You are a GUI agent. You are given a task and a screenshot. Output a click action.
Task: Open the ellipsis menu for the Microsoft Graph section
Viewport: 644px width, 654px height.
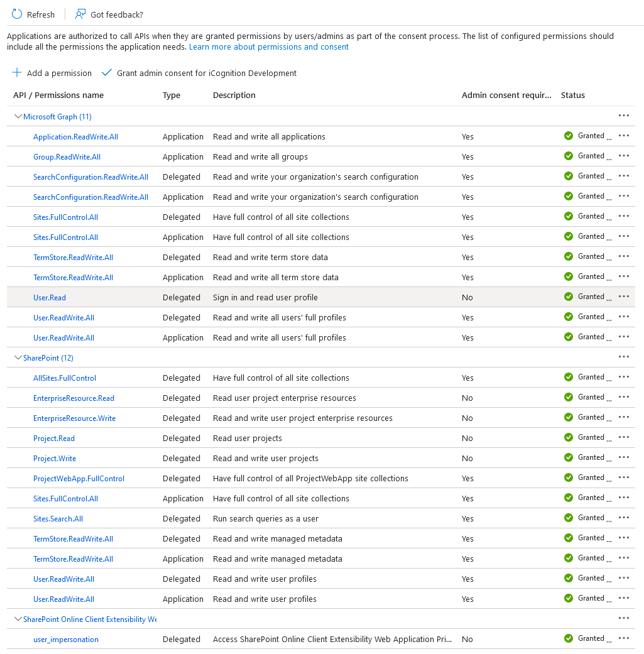[x=624, y=115]
